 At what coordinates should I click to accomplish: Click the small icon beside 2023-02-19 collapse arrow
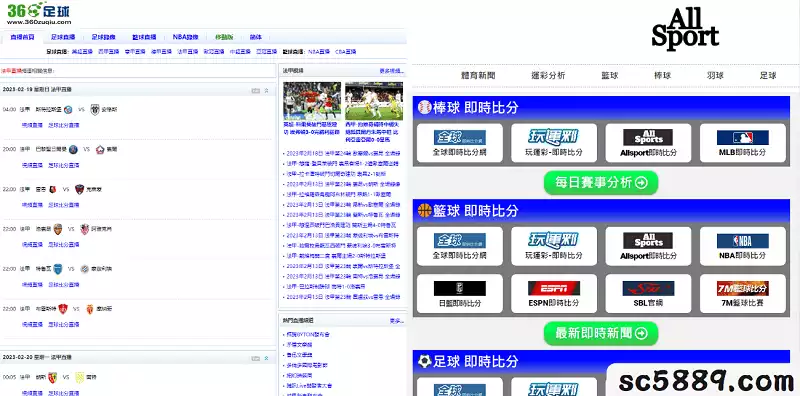(256, 90)
